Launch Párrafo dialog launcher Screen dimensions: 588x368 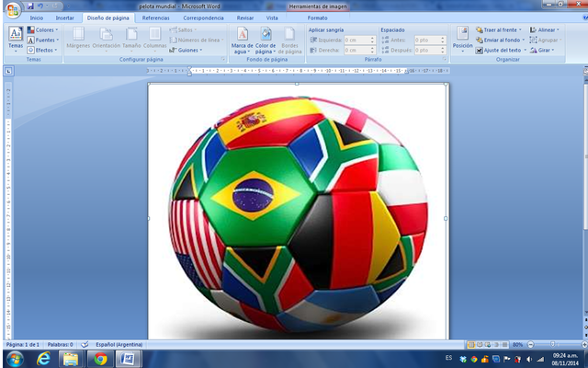tap(445, 59)
